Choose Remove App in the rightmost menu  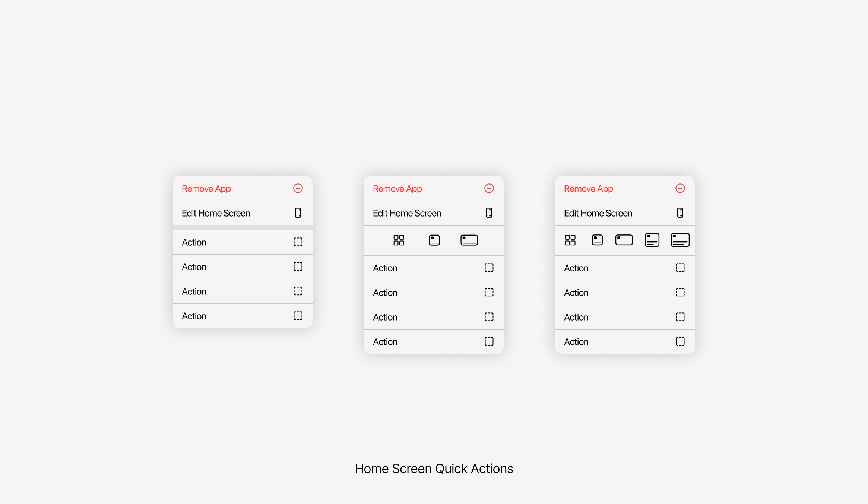(589, 189)
